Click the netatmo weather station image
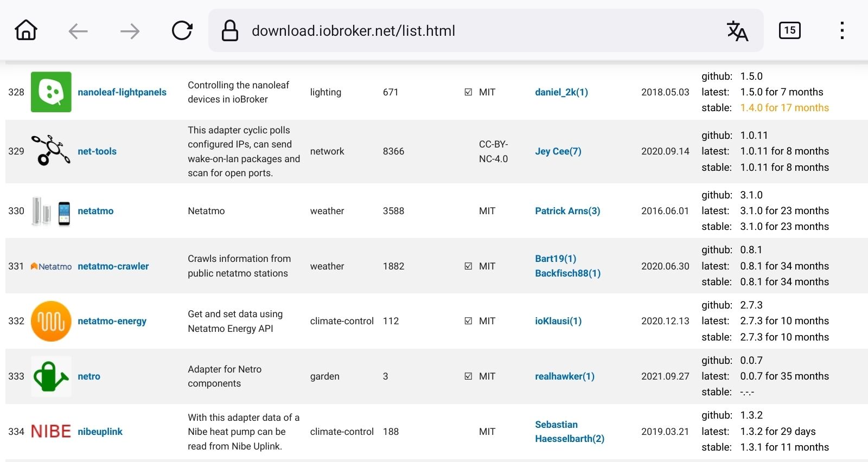 [x=51, y=211]
